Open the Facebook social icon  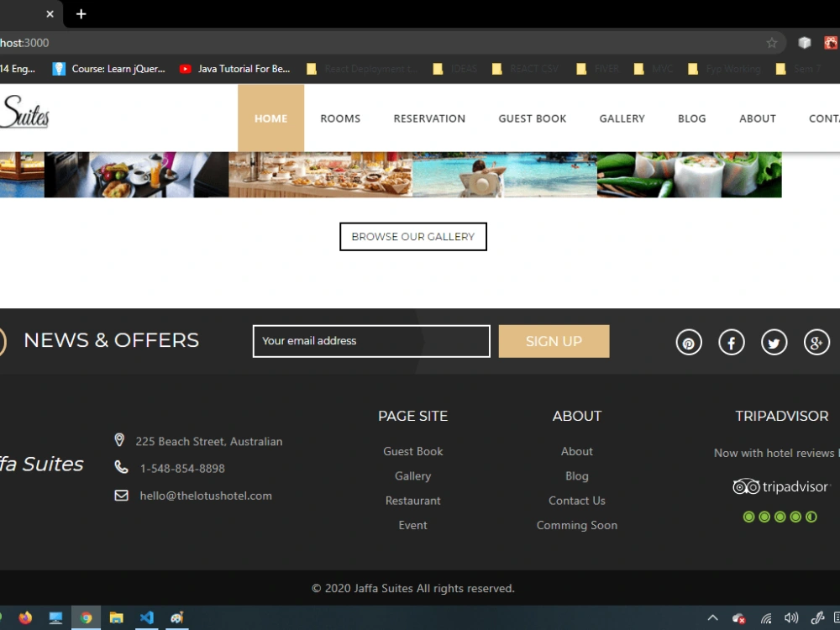coord(732,343)
